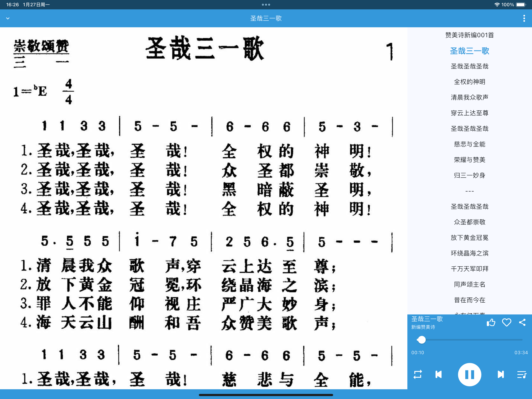Select lyric line 全权的神明
The width and height of the screenshot is (532, 399).
(x=469, y=82)
